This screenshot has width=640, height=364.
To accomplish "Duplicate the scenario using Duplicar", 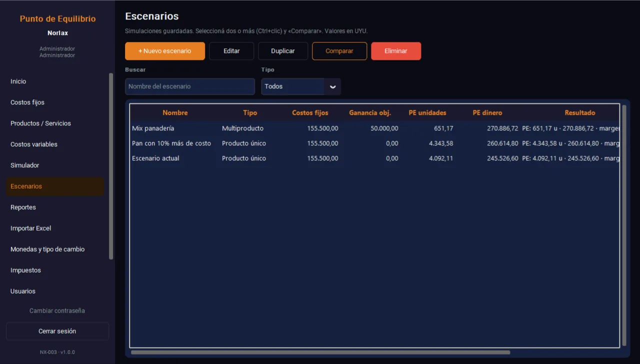I will [x=283, y=51].
